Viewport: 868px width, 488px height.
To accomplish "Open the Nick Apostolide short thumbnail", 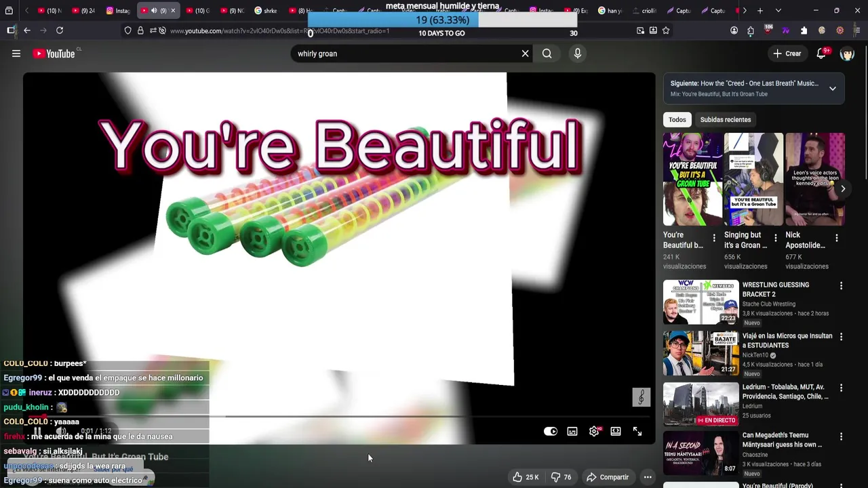I will click(x=815, y=179).
